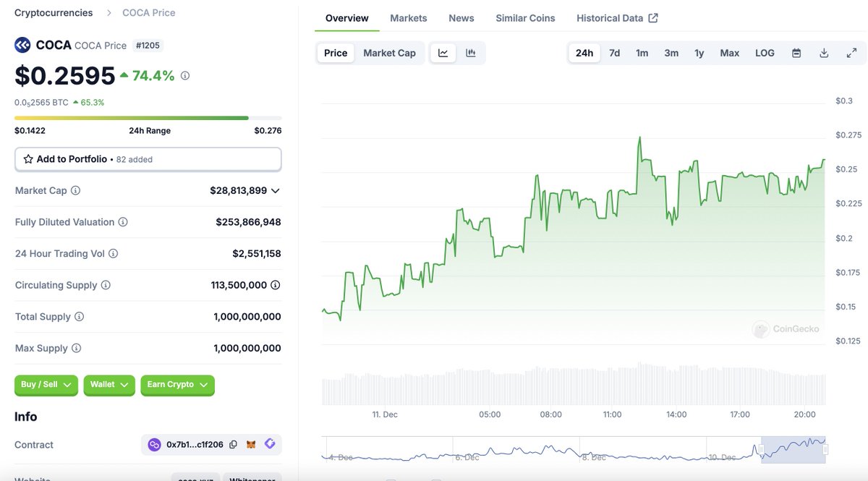Open the Earn Crypto dropdown
The width and height of the screenshot is (868, 481).
177,385
